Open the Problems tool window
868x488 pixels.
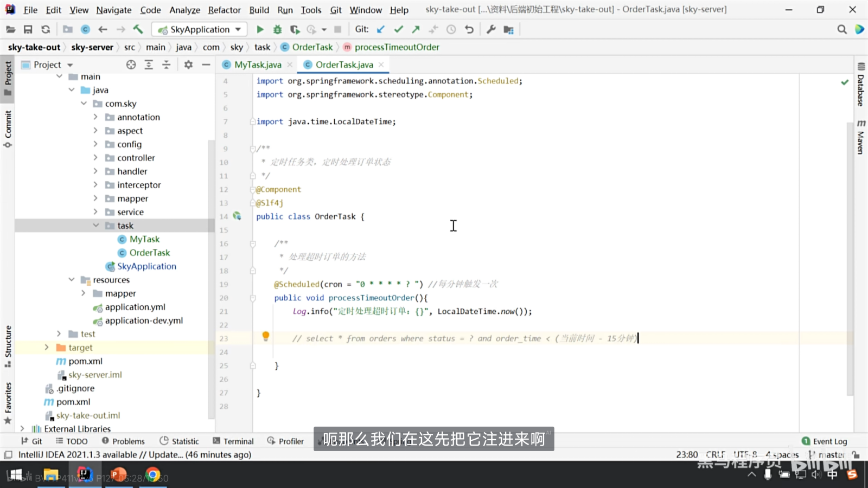click(x=123, y=441)
